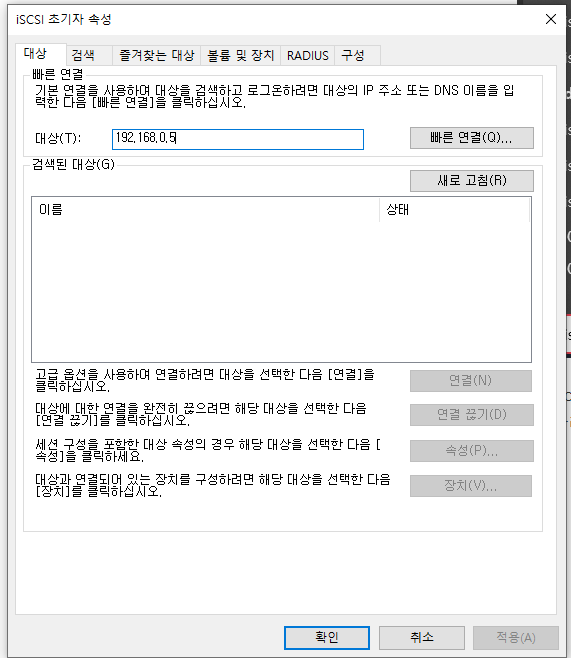Click the 연결(N) button

coord(471,381)
